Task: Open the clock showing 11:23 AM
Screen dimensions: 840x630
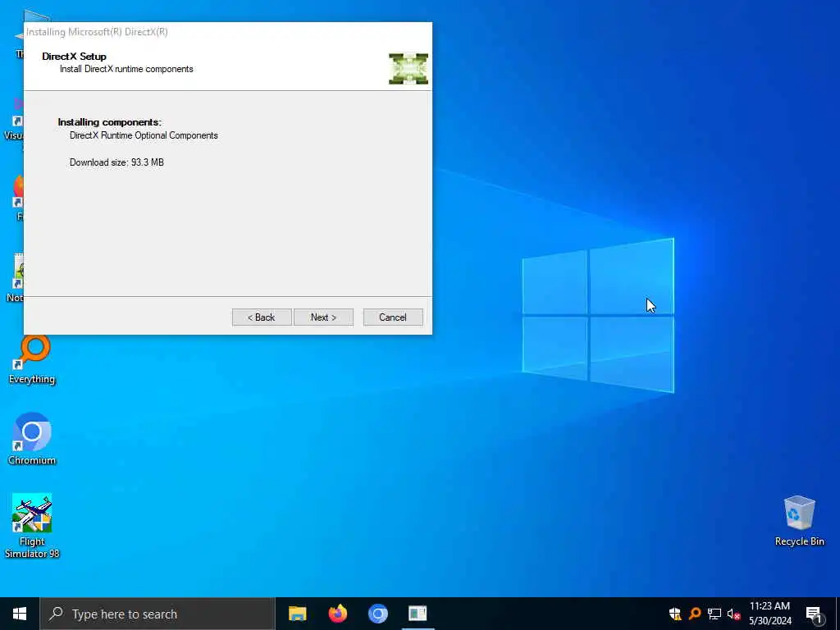Action: [x=769, y=614]
